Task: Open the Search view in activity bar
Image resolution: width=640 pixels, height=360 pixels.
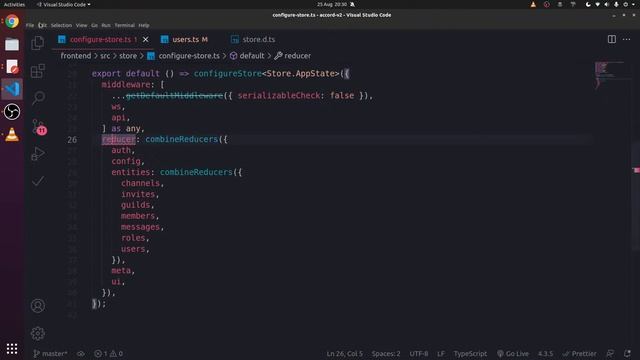Action: tap(38, 98)
